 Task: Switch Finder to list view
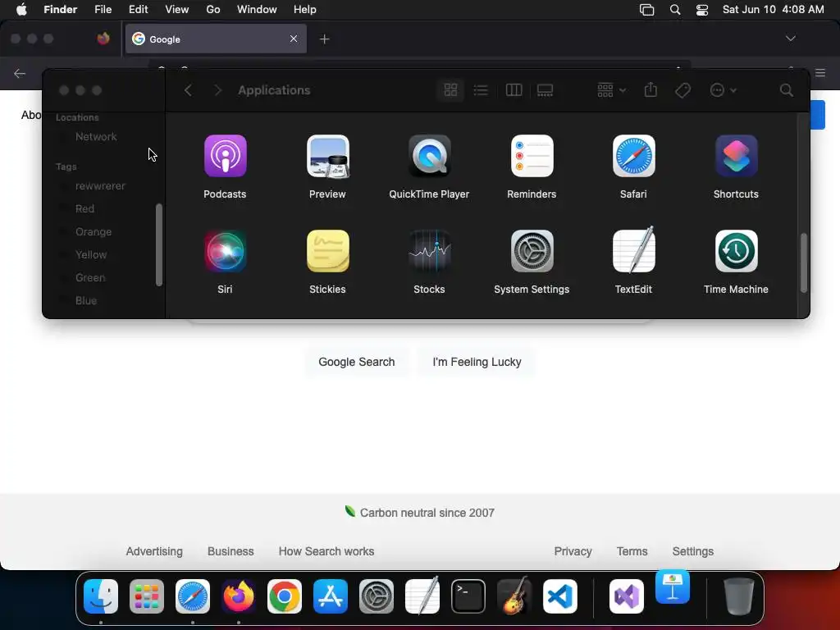coord(481,90)
